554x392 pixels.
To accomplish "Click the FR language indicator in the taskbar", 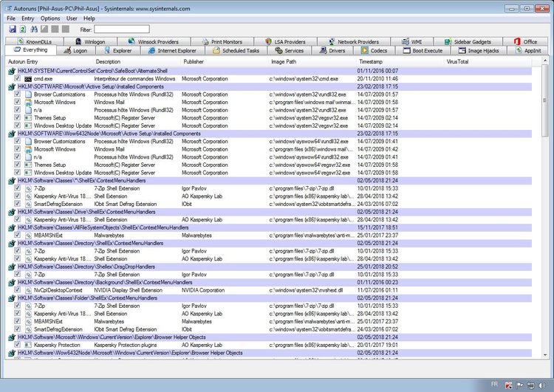I will (x=494, y=385).
